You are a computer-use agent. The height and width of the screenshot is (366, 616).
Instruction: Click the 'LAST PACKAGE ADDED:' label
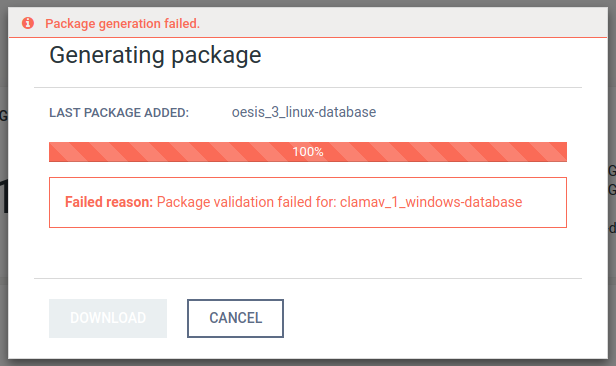coord(119,113)
